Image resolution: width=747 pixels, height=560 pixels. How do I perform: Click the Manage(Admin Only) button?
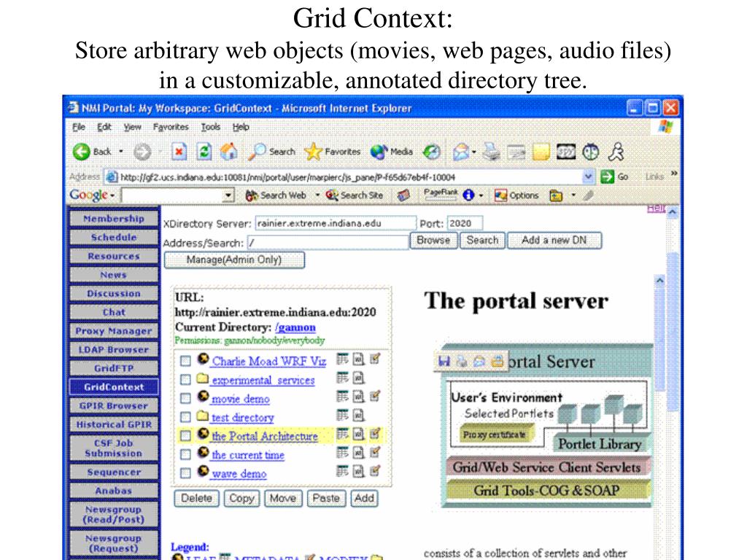pos(234,260)
